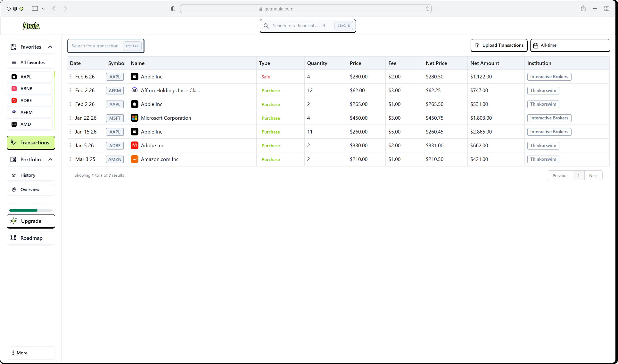Viewport: 618px width, 364px height.
Task: Collapse the Portfolio section chevron
Action: [50, 159]
